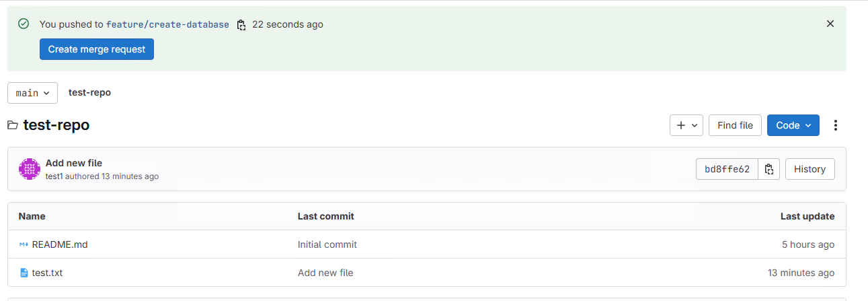
Task: Click the test.txt document file icon
Action: (24, 273)
